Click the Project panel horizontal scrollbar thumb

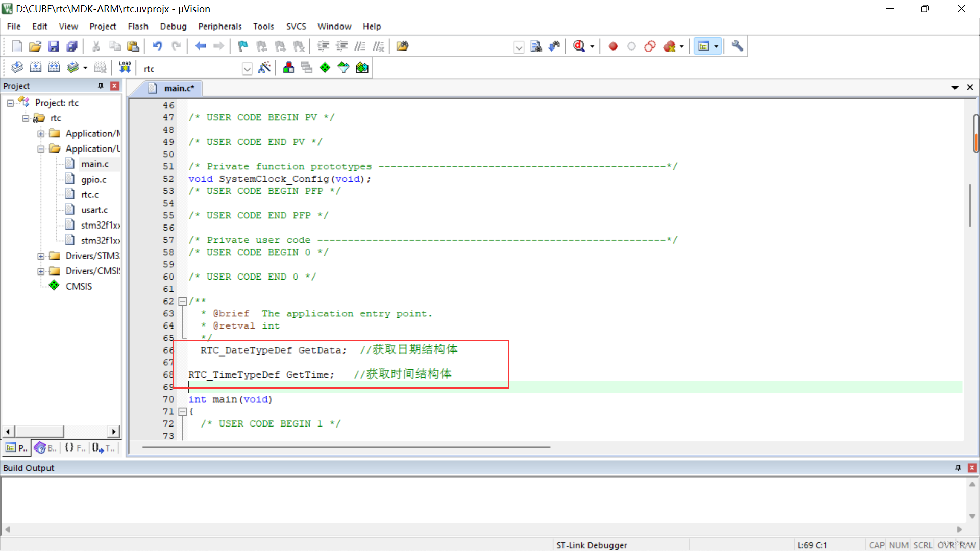(39, 432)
